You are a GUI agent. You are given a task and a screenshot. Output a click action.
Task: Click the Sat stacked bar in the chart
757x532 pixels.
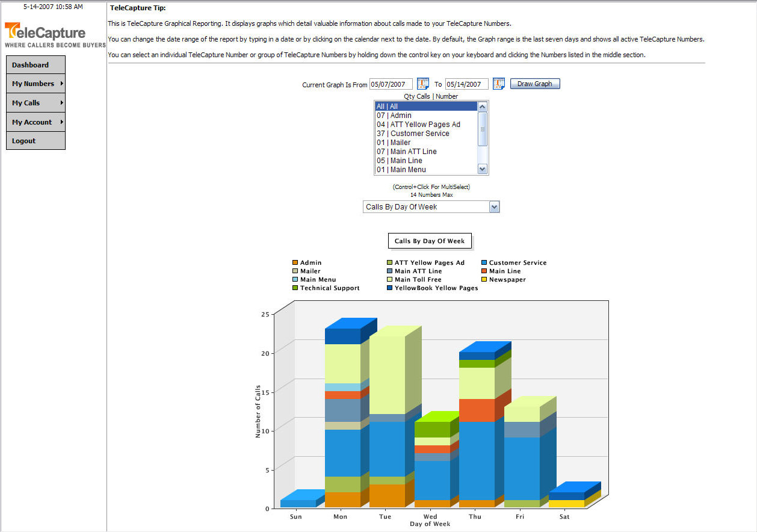(575, 495)
